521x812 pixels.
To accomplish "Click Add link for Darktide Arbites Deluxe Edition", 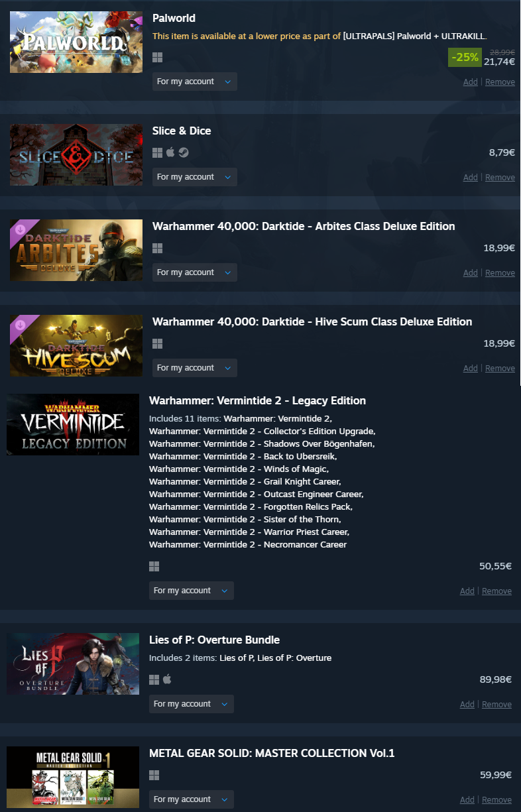I will pos(470,273).
